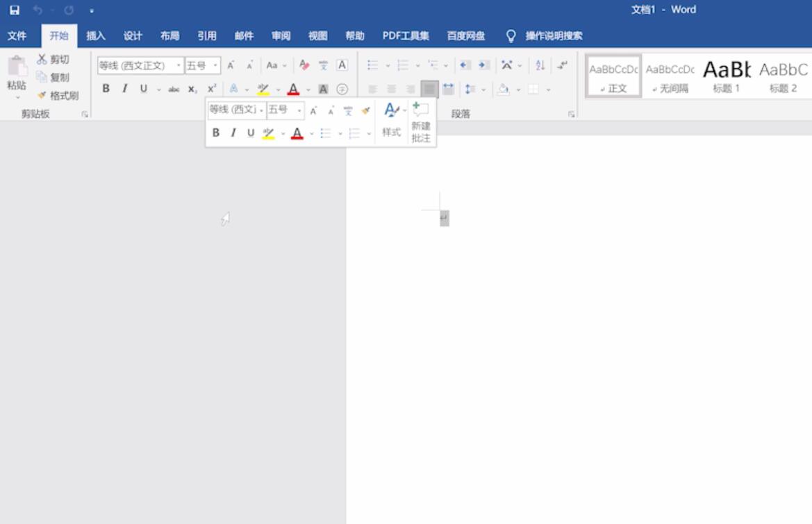Click the 粘贴 paste icon
The image size is (812, 524).
point(17,67)
